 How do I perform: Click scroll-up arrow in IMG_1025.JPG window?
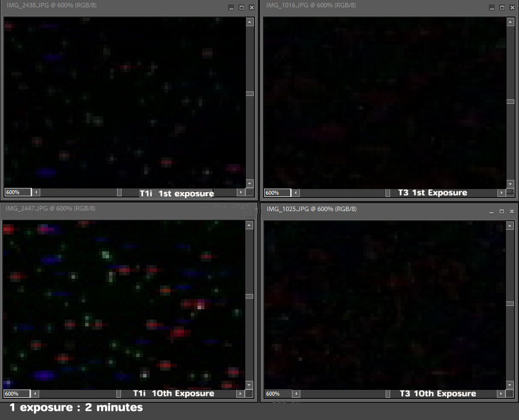tap(510, 226)
